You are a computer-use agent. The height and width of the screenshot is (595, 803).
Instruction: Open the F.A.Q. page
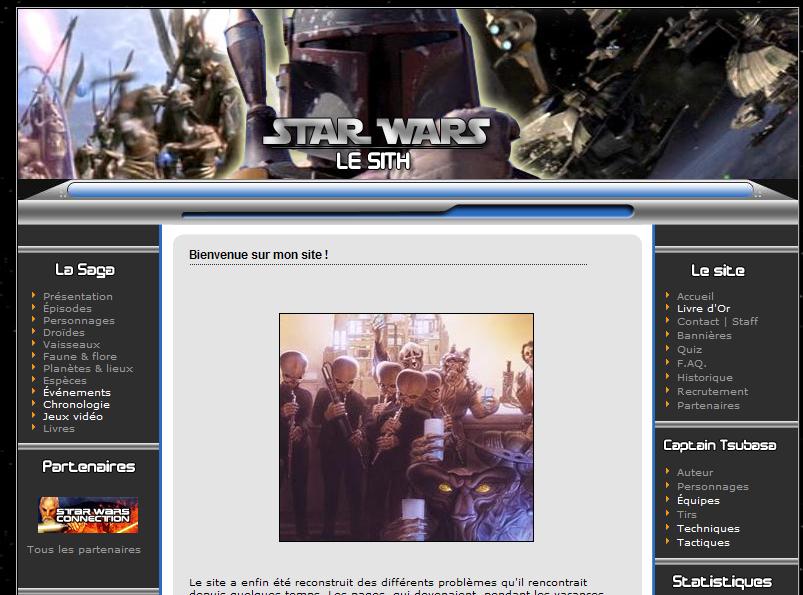pos(691,364)
